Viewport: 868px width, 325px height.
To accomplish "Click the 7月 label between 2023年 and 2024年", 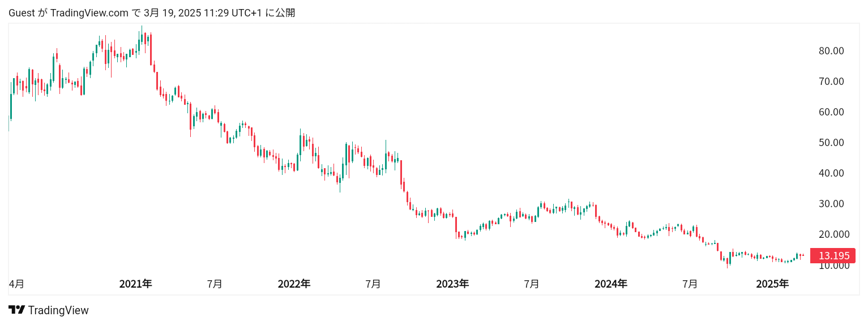I will click(x=532, y=284).
